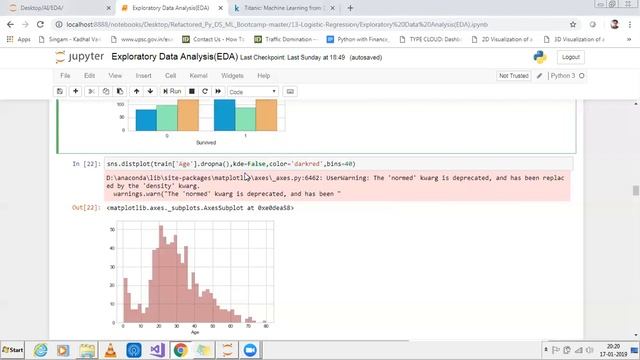Move selected cell down
Image resolution: width=640 pixels, height=360 pixels.
(150, 91)
